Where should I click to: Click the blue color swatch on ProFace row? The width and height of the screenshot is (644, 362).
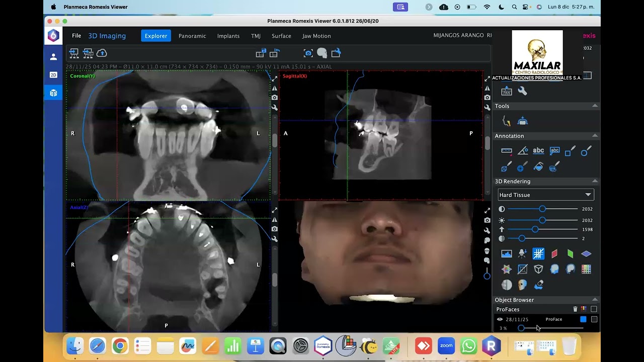[583, 319]
